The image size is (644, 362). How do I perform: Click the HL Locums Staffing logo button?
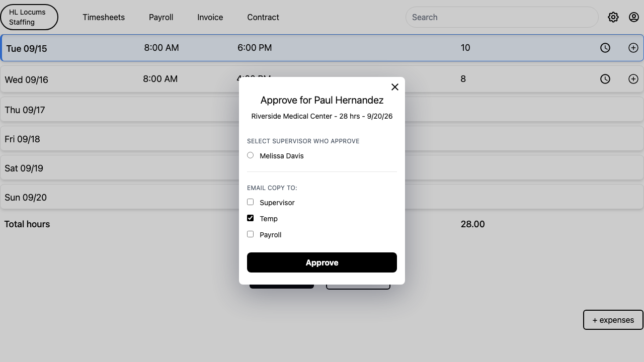(29, 17)
